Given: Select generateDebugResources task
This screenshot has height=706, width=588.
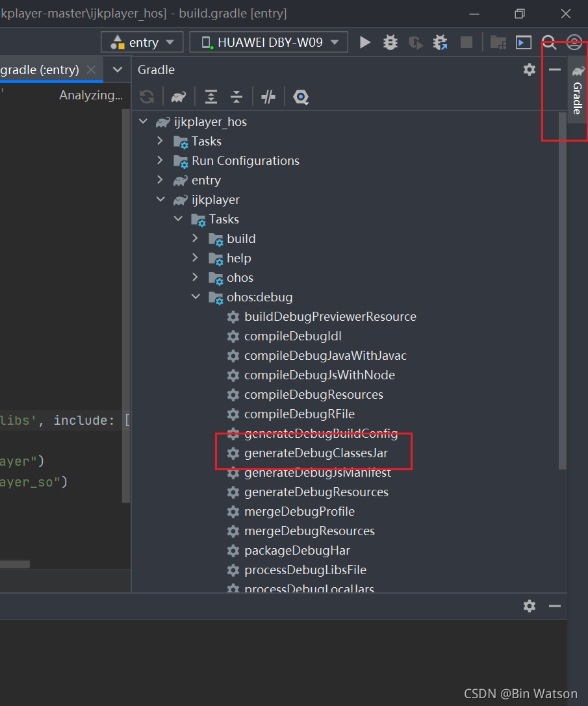Looking at the screenshot, I should 316,492.
